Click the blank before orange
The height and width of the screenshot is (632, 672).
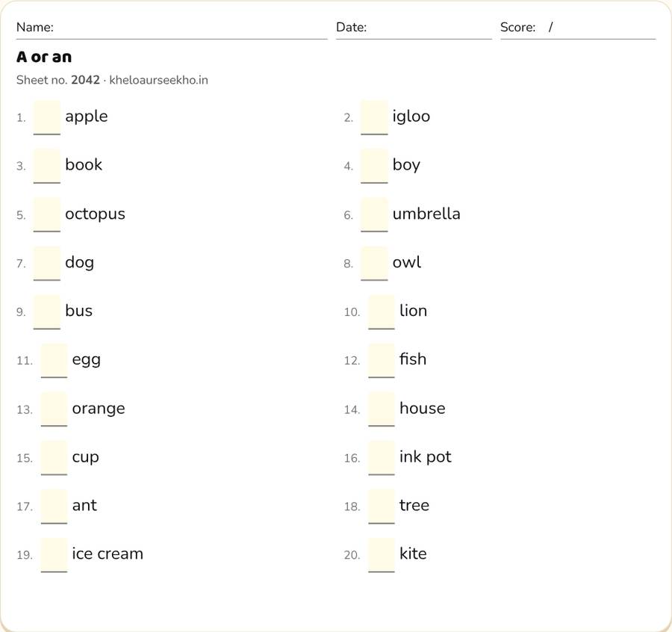point(54,409)
